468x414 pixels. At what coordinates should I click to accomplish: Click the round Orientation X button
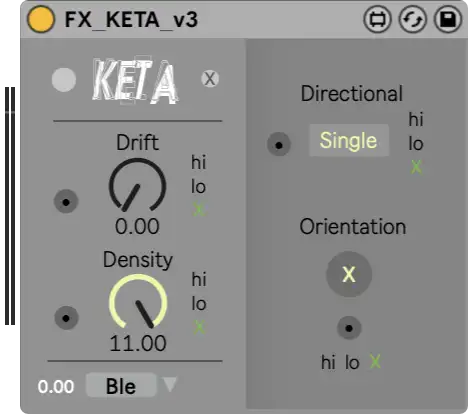point(349,274)
